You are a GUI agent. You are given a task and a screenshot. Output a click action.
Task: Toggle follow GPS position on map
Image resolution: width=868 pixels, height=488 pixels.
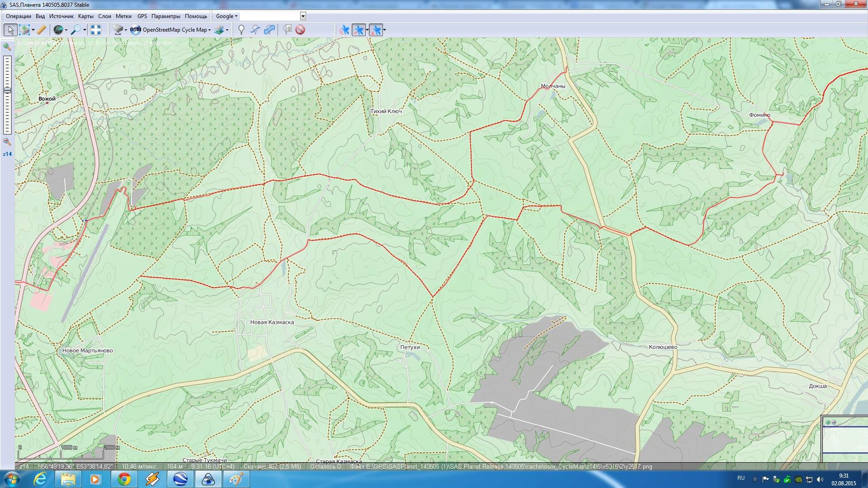pyautogui.click(x=376, y=30)
